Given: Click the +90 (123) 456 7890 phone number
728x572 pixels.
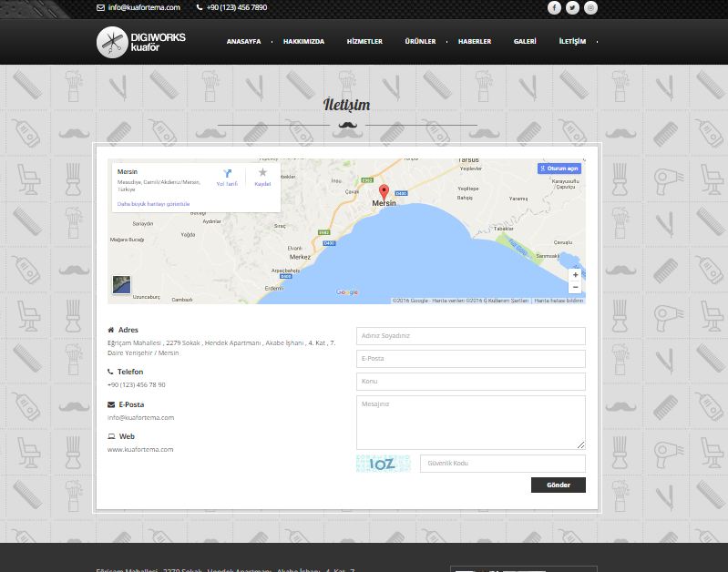Looking at the screenshot, I should (237, 7).
